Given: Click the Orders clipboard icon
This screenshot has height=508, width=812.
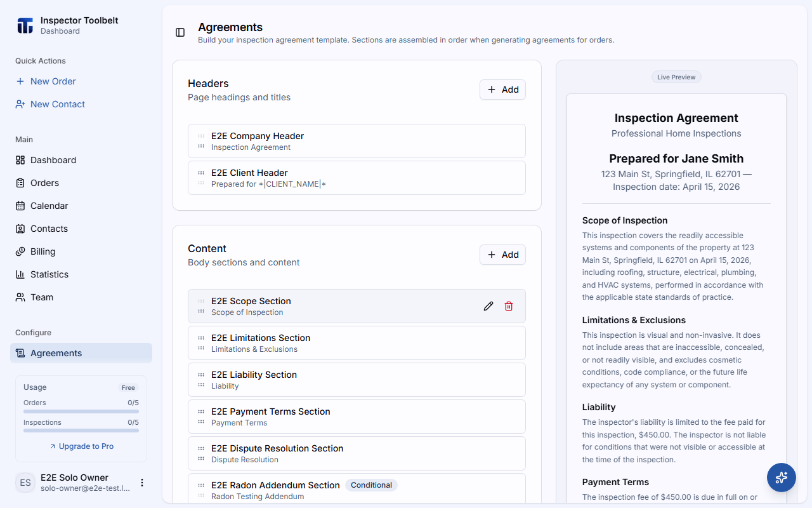Looking at the screenshot, I should [x=20, y=183].
